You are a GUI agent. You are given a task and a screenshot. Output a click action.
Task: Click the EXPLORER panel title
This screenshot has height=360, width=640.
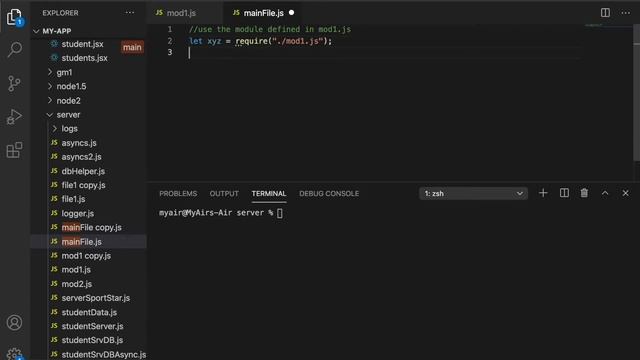60,13
